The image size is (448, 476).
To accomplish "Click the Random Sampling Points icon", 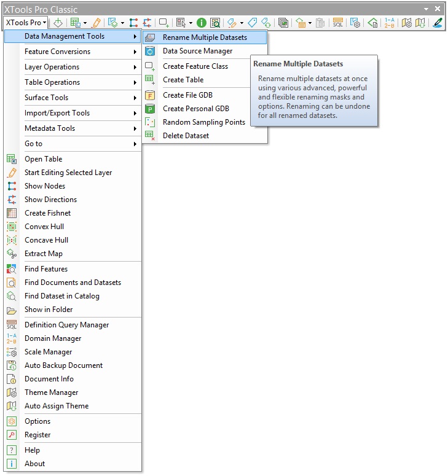I will [150, 122].
